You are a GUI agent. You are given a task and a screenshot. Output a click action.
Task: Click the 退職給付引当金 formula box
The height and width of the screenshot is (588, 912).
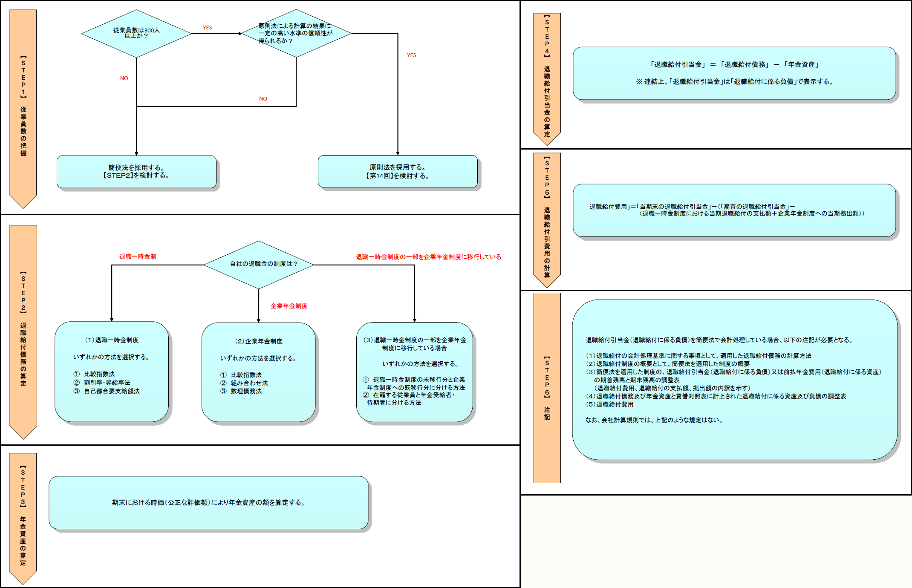pos(734,73)
